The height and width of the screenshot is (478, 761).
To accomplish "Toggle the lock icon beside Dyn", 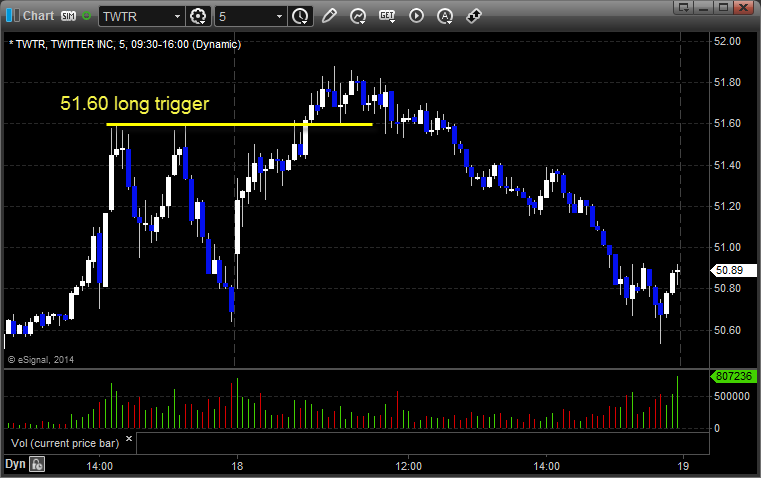I will coord(37,464).
